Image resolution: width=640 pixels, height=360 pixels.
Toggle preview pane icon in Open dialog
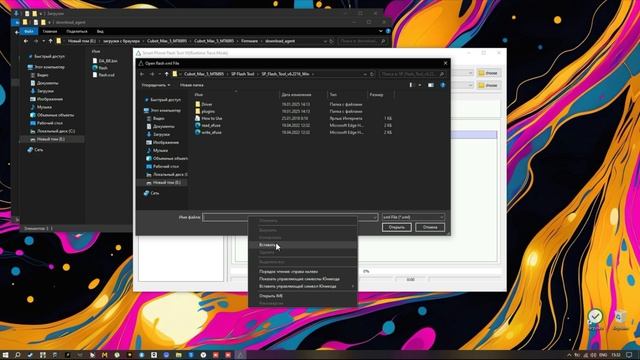pyautogui.click(x=431, y=85)
